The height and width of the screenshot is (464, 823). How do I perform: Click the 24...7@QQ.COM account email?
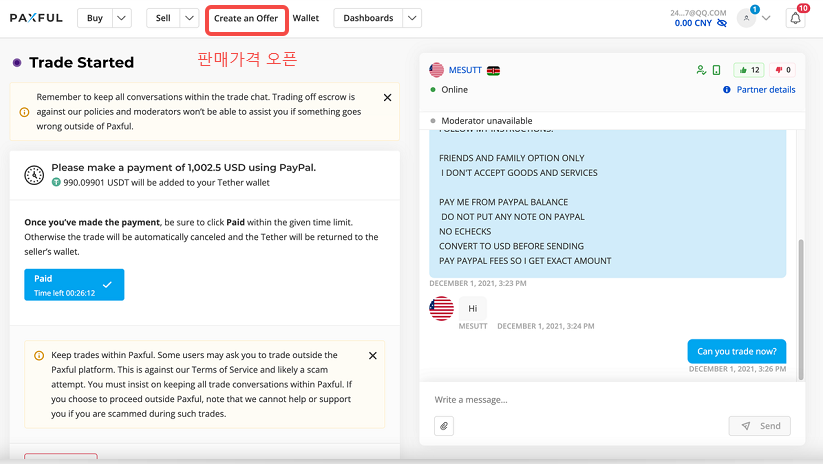click(698, 13)
